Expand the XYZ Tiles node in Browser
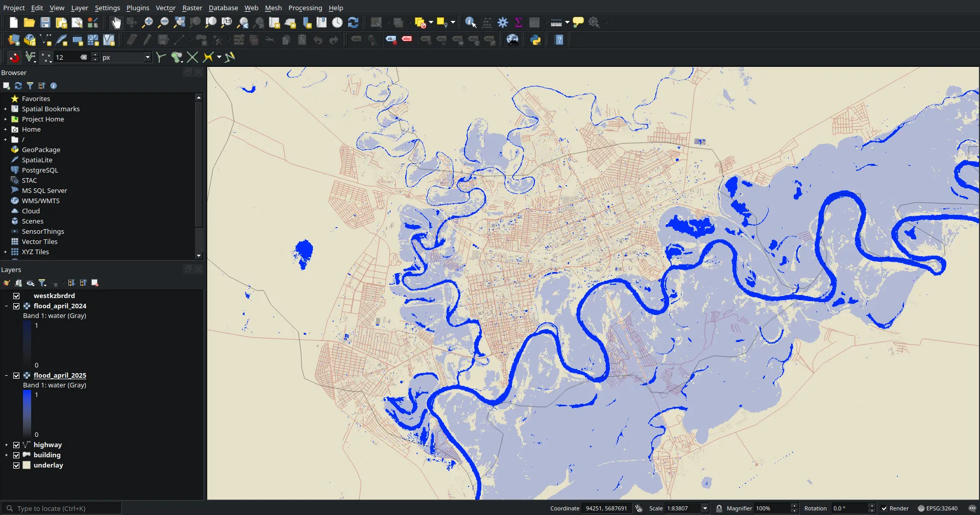This screenshot has width=980, height=515. (x=5, y=252)
